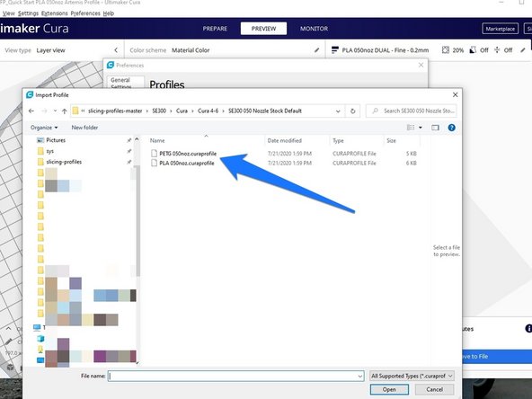Viewport: 532px width, 399px height.
Task: Switch to the PREVIEW stage
Action: click(263, 29)
